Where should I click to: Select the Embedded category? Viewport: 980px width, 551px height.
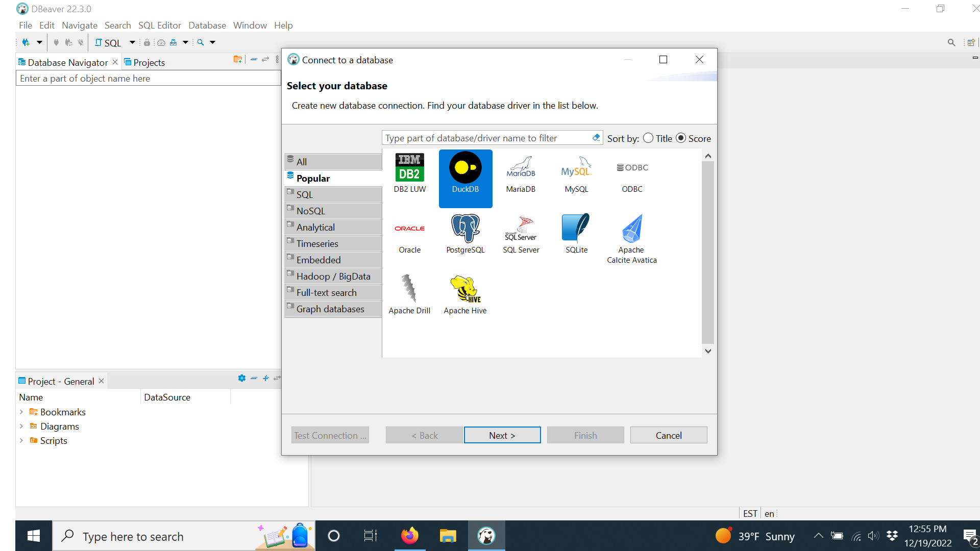(333, 260)
